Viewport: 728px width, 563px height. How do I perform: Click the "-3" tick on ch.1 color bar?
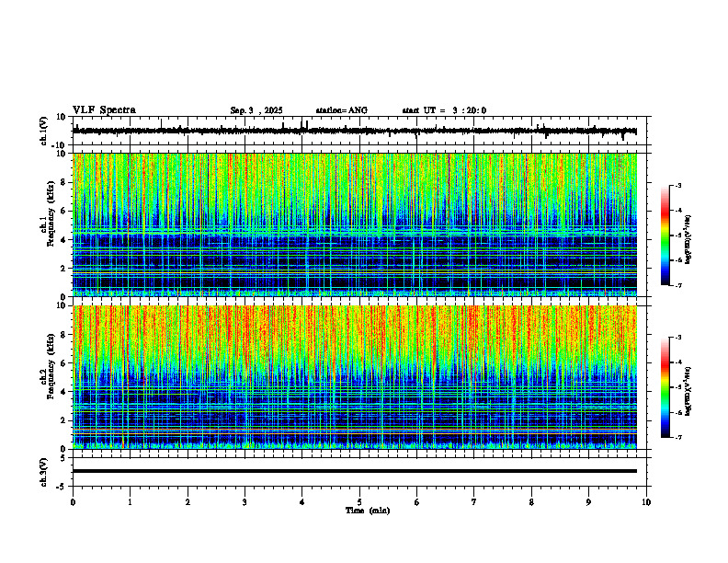[677, 185]
